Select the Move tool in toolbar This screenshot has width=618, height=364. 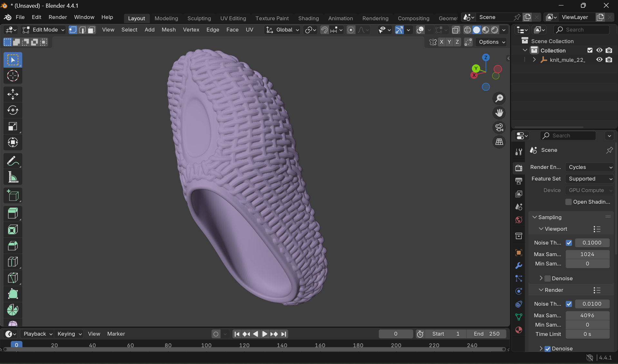(x=13, y=94)
